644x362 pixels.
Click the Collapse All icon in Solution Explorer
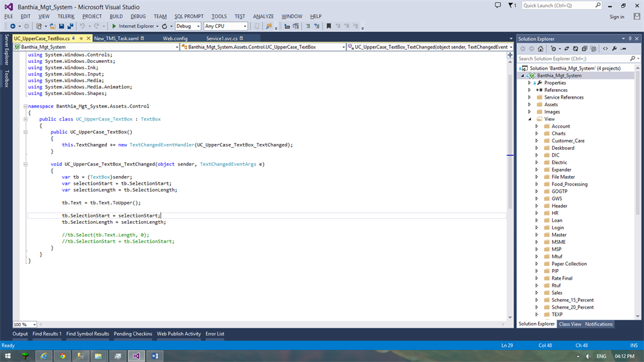click(x=584, y=48)
